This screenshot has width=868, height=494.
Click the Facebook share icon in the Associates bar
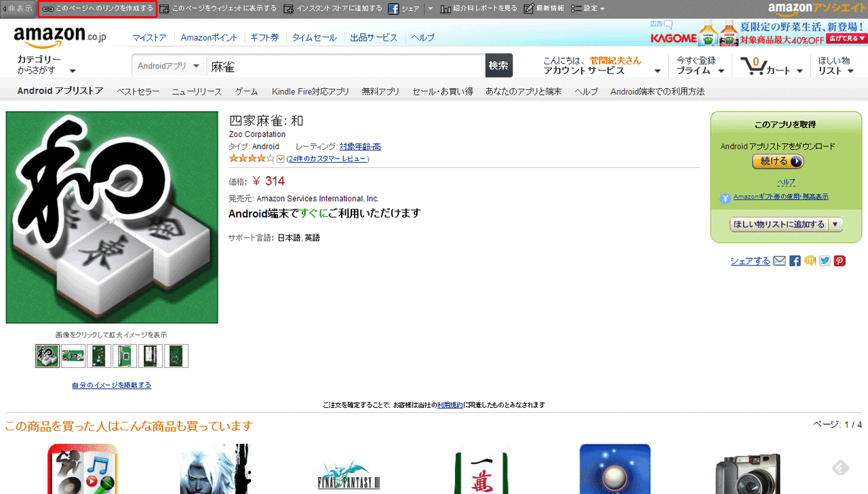coord(393,9)
